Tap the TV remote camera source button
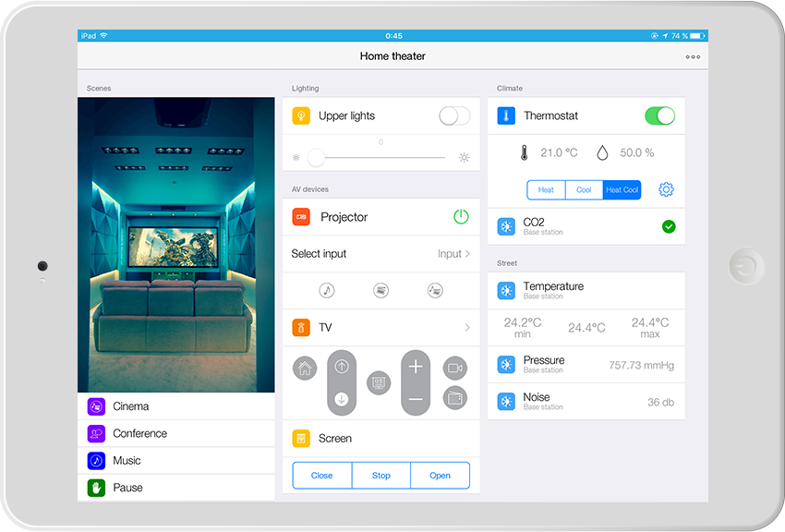The height and width of the screenshot is (532, 785). coord(454,368)
